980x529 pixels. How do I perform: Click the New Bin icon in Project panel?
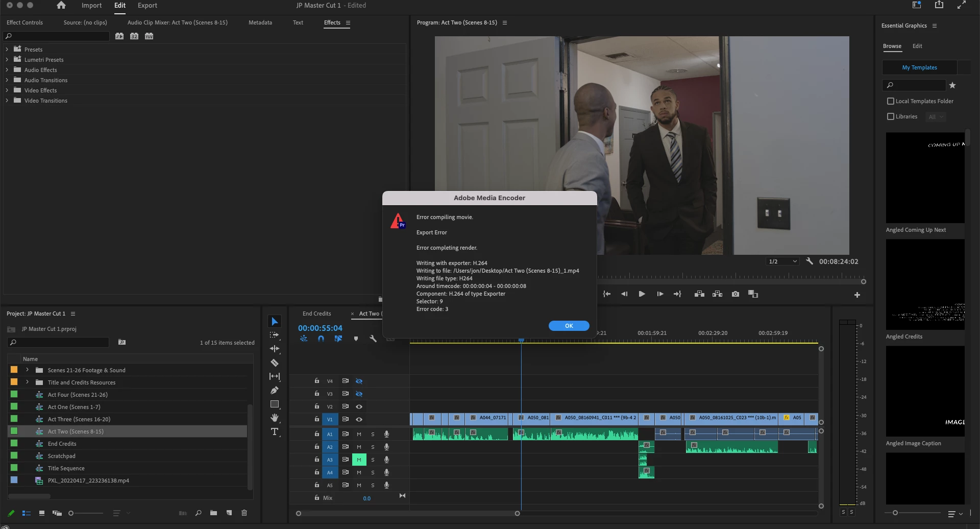[213, 513]
